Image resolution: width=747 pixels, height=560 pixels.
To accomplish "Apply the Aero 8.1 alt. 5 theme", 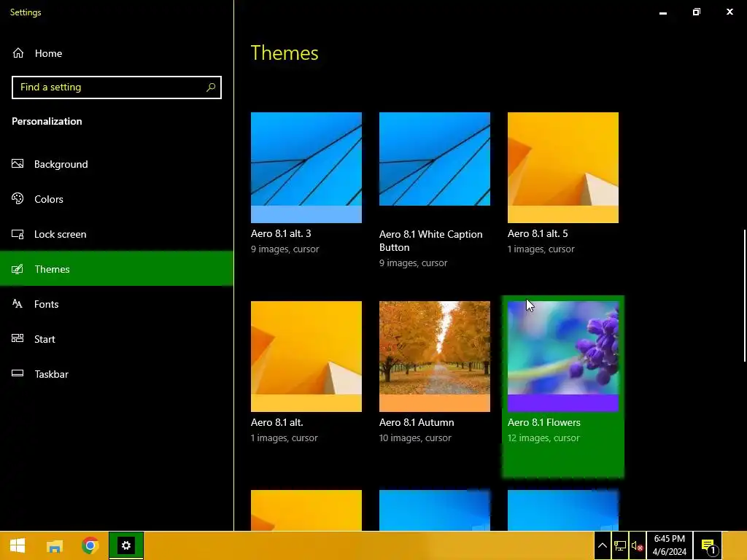I will (x=563, y=168).
